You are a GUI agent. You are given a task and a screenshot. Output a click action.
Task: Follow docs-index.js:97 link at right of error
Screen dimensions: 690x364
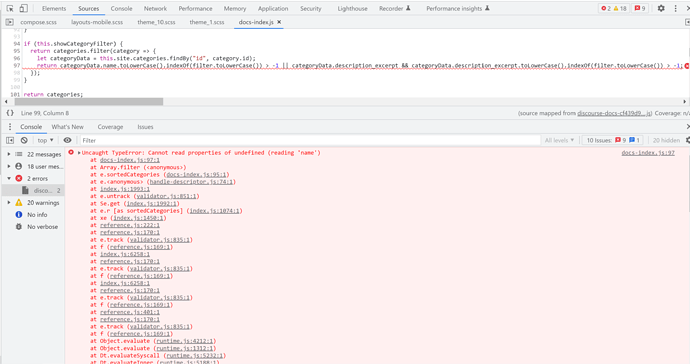tap(648, 153)
